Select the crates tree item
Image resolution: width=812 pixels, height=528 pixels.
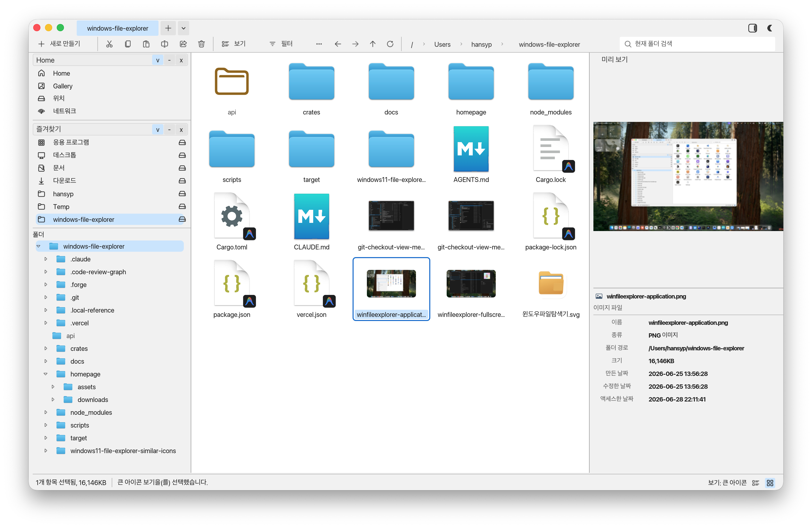point(79,349)
